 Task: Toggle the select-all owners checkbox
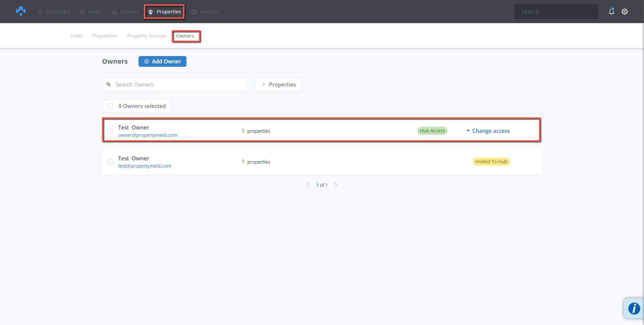click(x=110, y=106)
